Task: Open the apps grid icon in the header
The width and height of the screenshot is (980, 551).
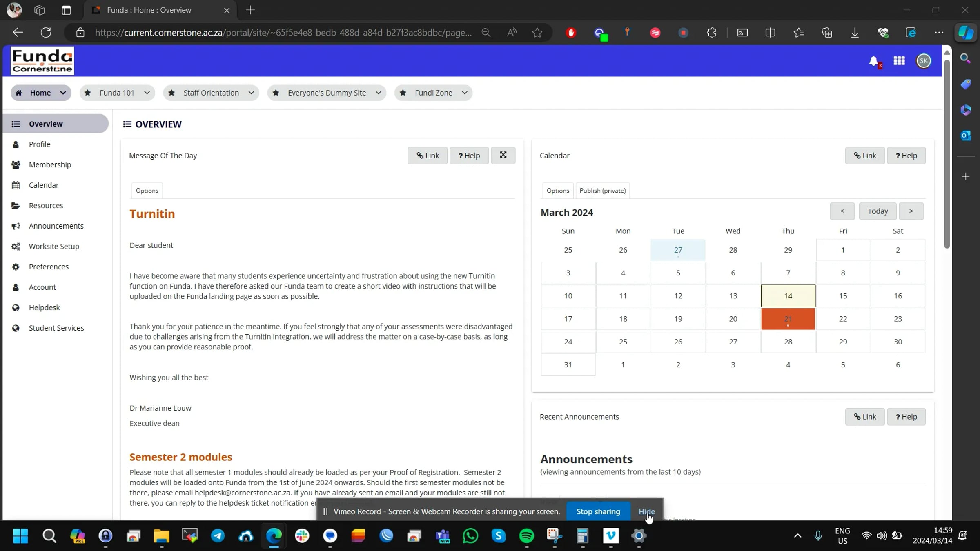Action: tap(899, 61)
